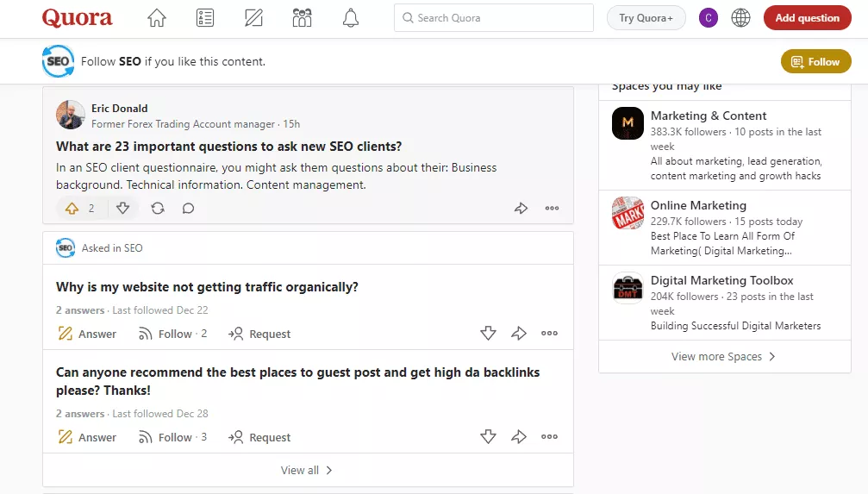868x494 pixels.
Task: Open more options on Eric Donald's post
Action: coord(552,209)
